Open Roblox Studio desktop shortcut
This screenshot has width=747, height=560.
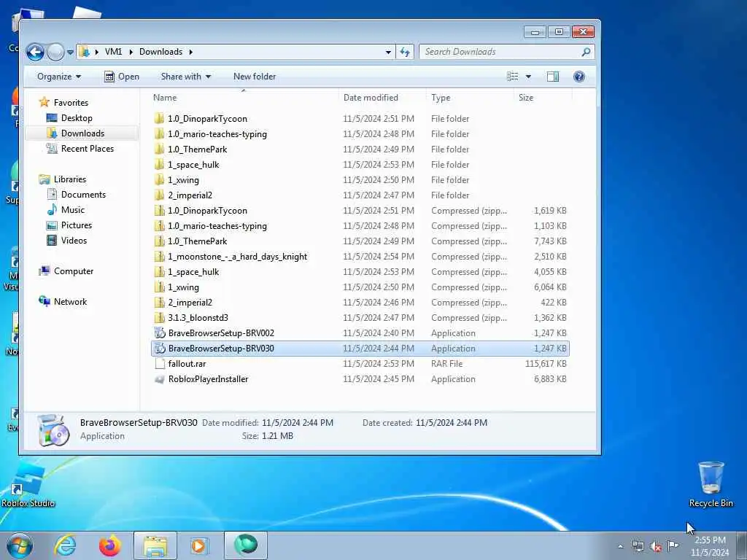point(28,484)
